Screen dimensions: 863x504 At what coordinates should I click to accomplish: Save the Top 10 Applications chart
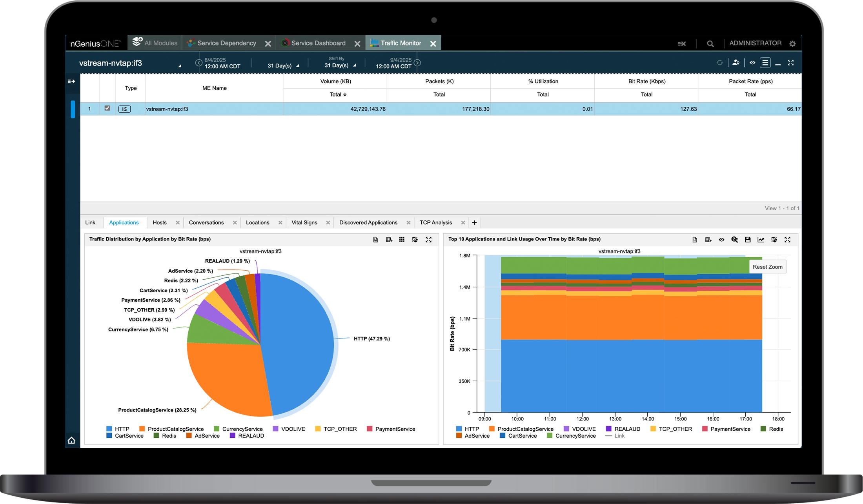pyautogui.click(x=748, y=240)
